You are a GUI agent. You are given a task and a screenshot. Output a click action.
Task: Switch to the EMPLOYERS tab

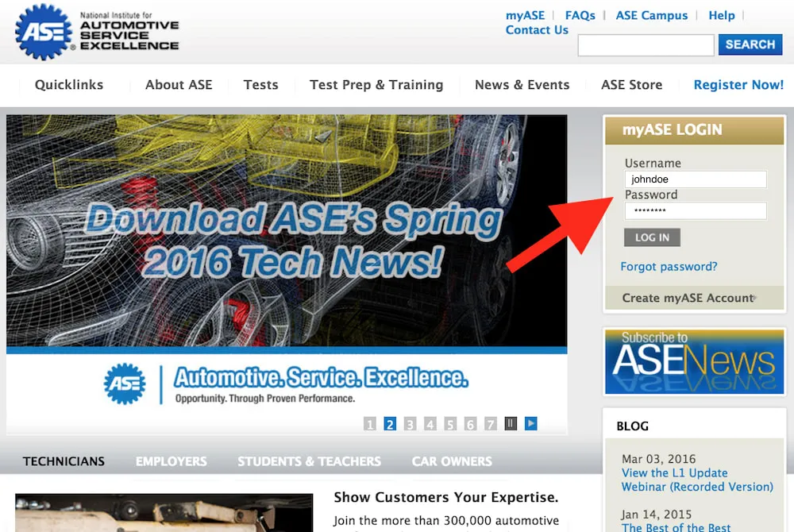click(171, 461)
